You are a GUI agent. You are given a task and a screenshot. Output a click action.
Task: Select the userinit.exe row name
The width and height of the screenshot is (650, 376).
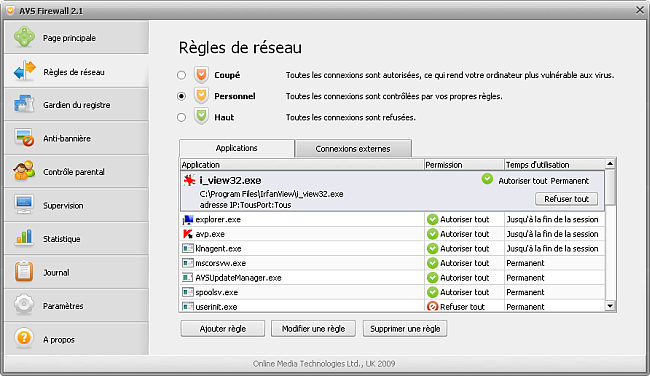pos(216,306)
